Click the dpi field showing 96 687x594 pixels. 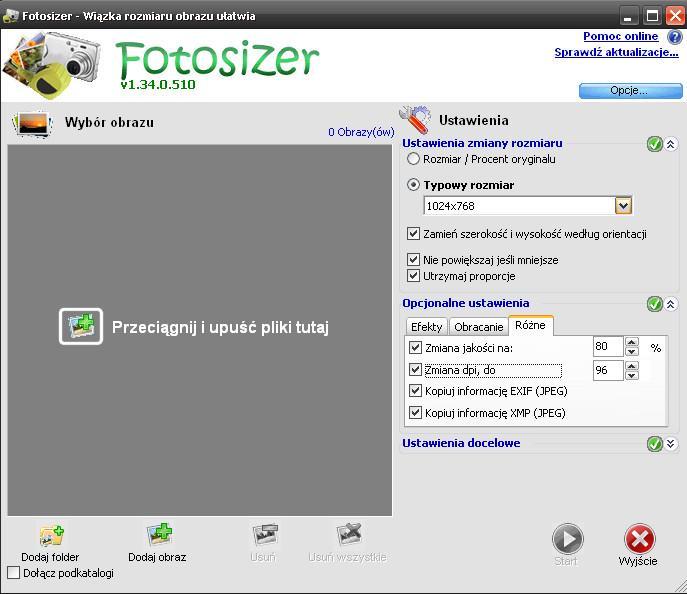608,371
